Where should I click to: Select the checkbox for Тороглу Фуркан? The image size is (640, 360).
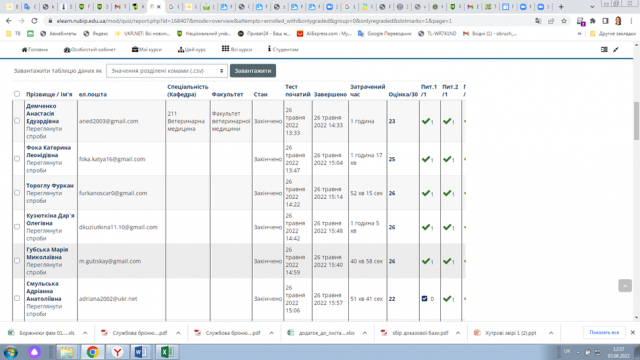(x=17, y=193)
